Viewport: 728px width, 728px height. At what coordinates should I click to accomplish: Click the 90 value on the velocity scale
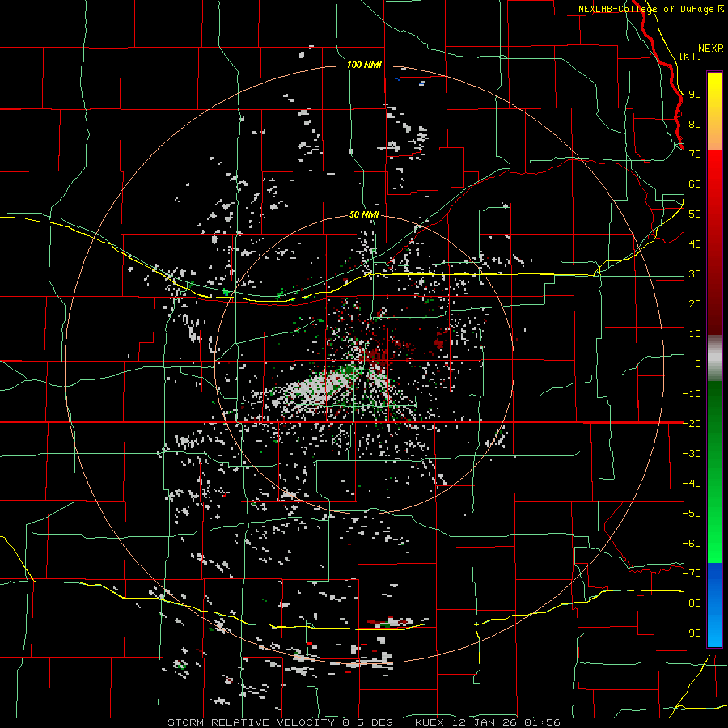click(x=695, y=95)
